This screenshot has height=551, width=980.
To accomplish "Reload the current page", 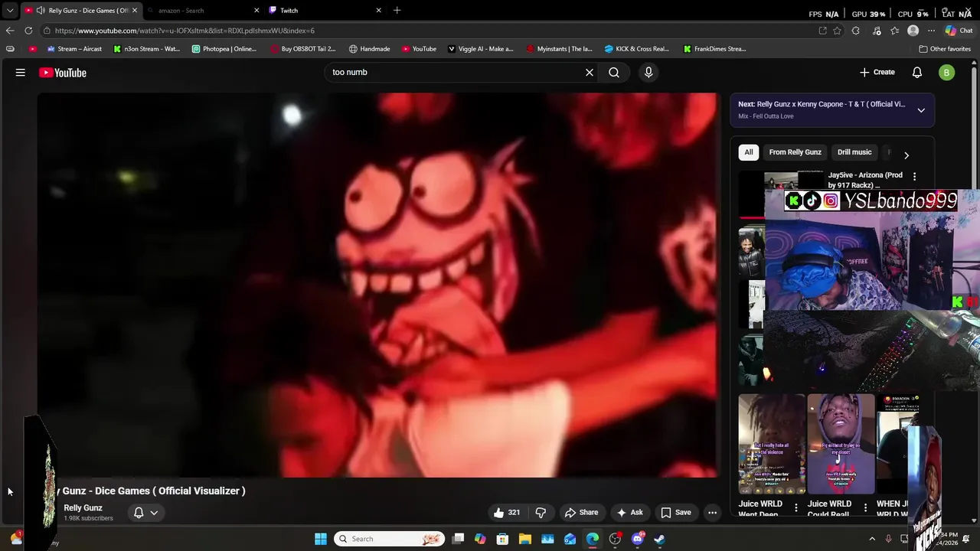I will coord(28,31).
